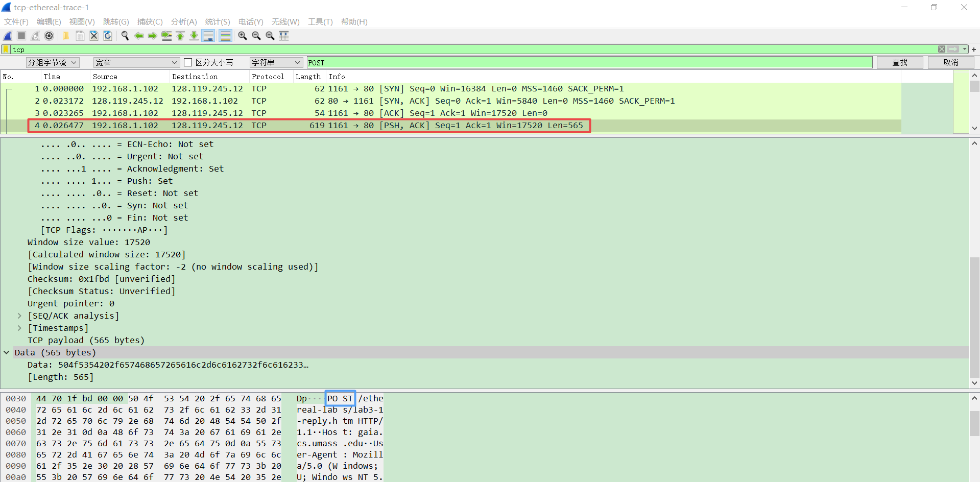Open the 无线(W) menu
The image size is (980, 482).
coord(285,22)
